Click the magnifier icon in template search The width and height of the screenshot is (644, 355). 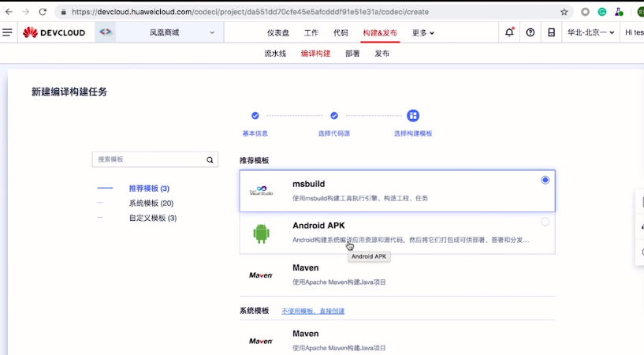(x=210, y=160)
